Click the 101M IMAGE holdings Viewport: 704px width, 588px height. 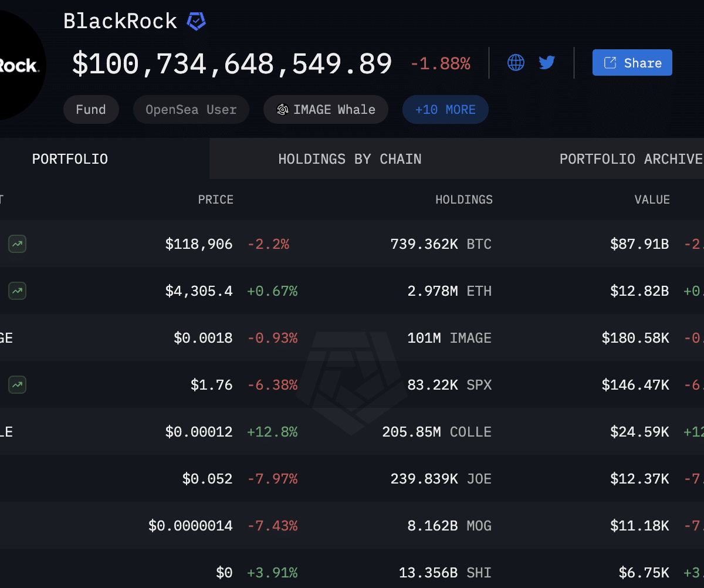pos(450,338)
